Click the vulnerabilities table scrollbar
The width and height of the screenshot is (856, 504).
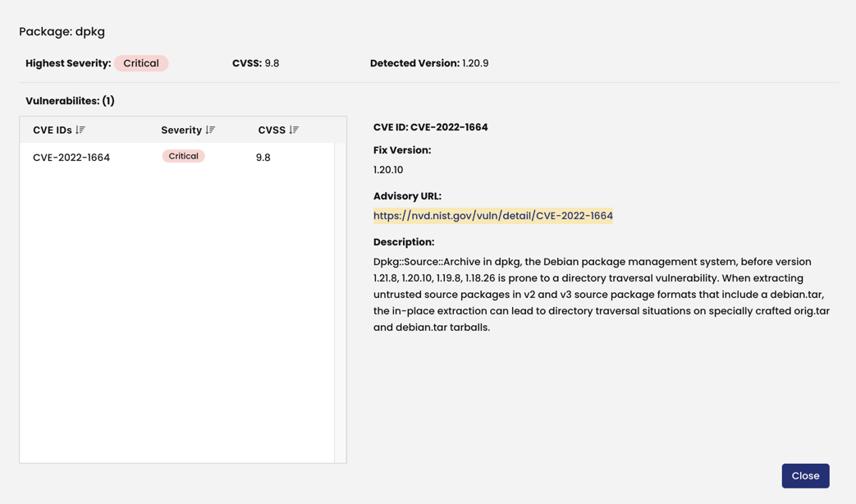(x=340, y=303)
